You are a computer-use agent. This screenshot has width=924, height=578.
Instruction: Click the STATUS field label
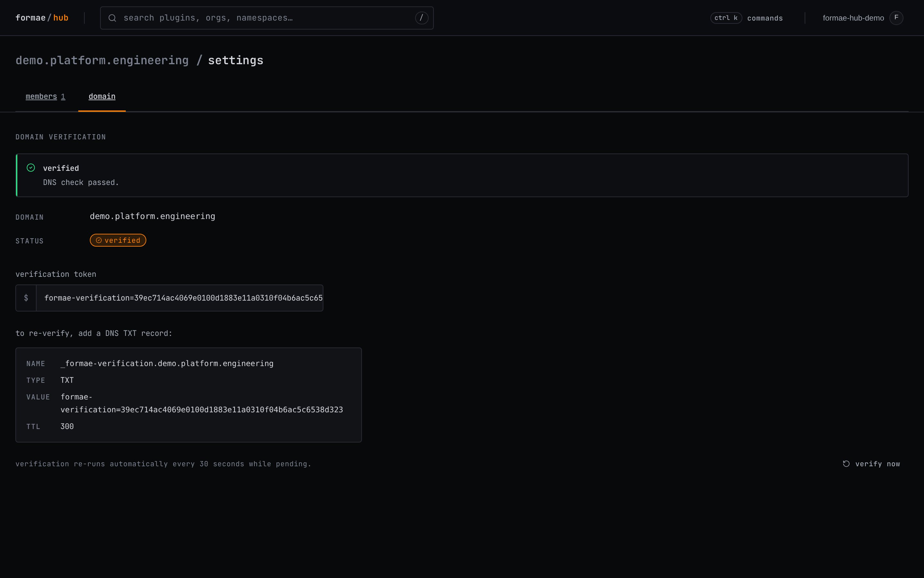(x=30, y=241)
